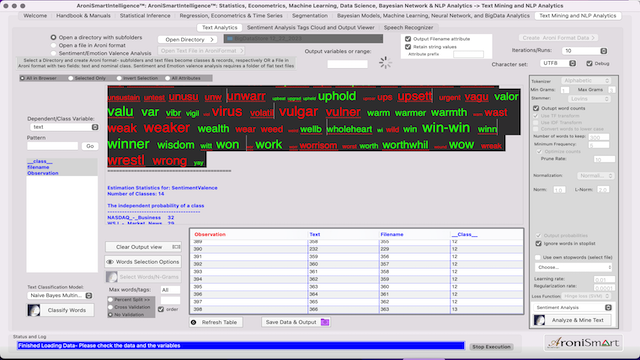
Task: Click the Words Selection Options button
Action: pos(143,262)
